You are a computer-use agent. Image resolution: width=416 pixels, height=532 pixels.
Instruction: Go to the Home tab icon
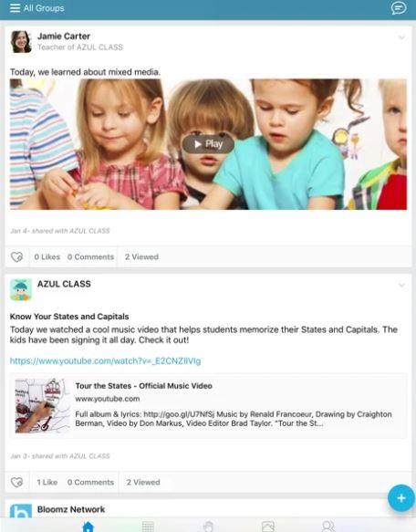click(x=88, y=527)
